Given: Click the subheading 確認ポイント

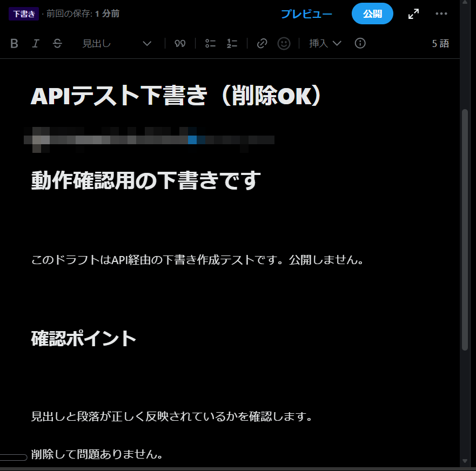Looking at the screenshot, I should [84, 338].
